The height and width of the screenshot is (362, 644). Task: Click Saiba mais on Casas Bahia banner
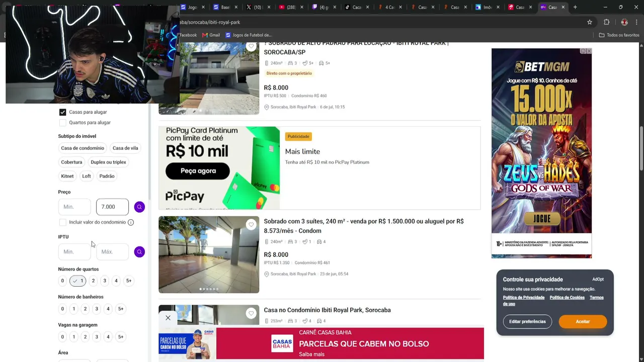click(311, 354)
